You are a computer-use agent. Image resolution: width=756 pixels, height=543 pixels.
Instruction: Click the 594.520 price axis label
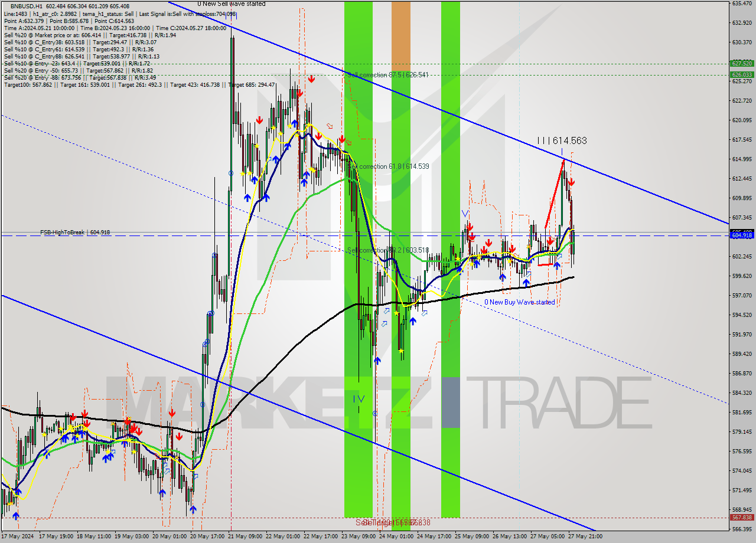[741, 315]
